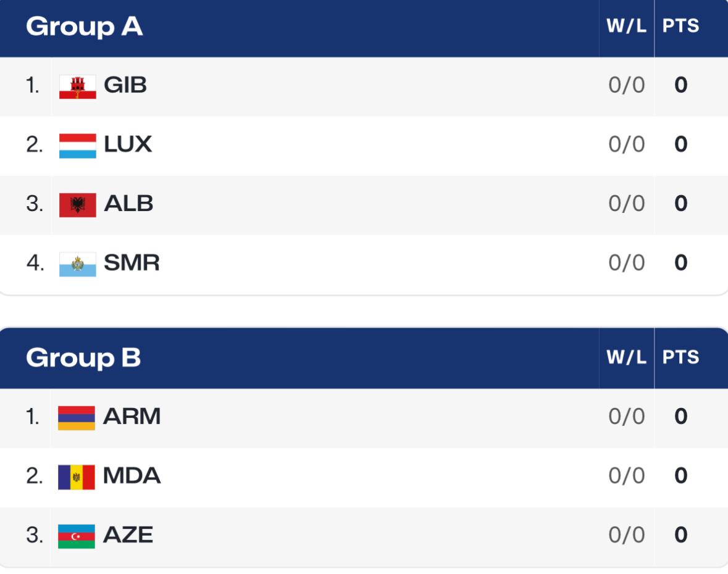728x574 pixels.
Task: Click the San Marino flag icon
Action: [x=78, y=264]
